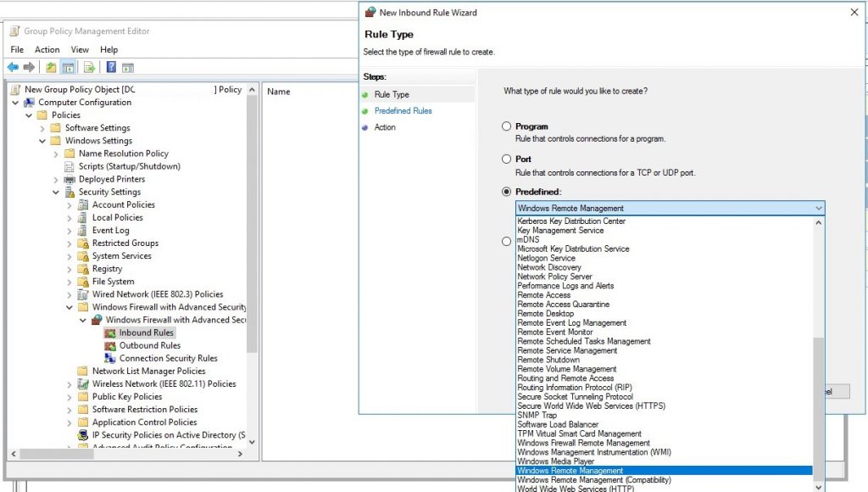
Task: Expand the Account Policies tree node
Action: (70, 204)
